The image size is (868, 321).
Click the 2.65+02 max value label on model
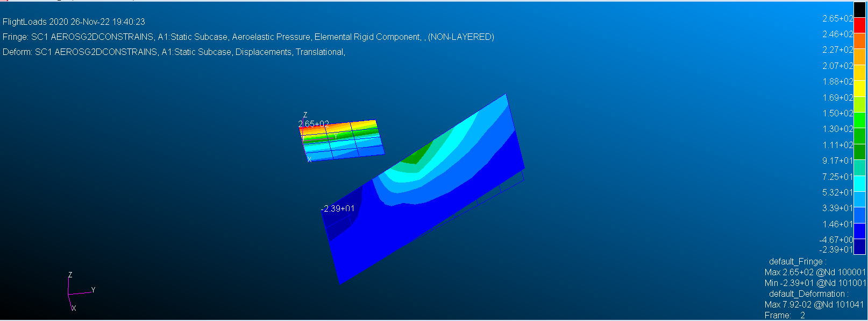[314, 124]
